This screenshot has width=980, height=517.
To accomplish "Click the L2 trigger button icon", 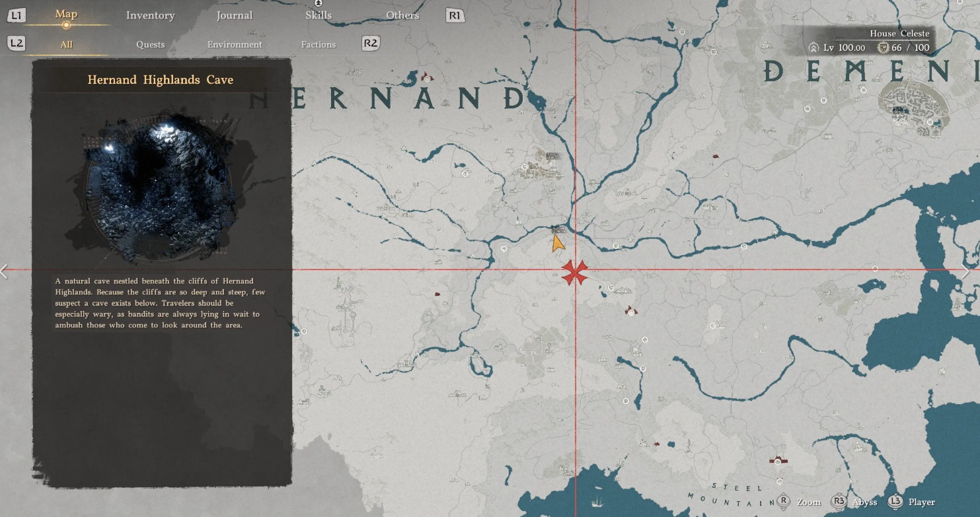I will pos(17,44).
